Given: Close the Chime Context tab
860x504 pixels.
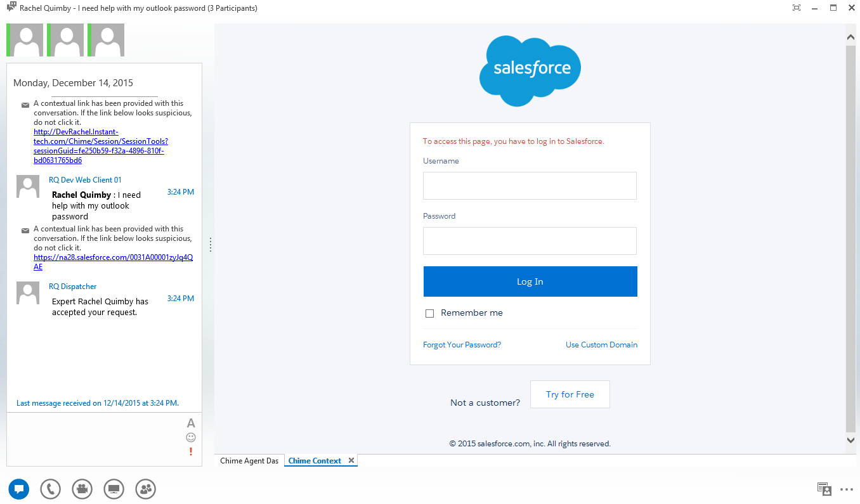Looking at the screenshot, I should coord(351,460).
